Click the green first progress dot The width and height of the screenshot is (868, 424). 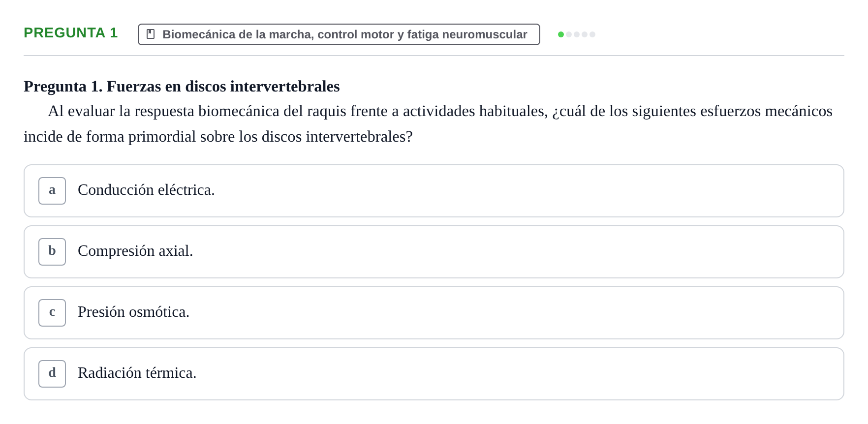click(561, 34)
